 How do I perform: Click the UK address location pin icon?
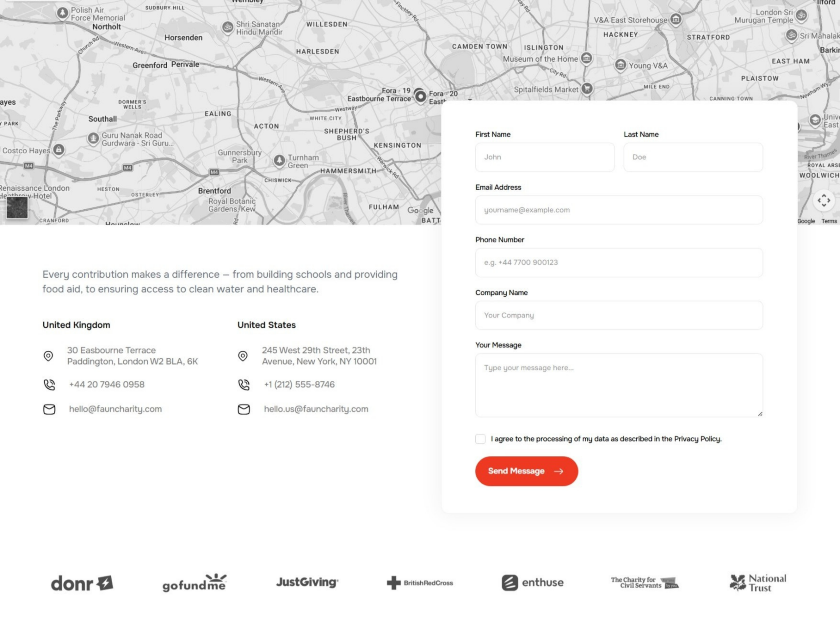tap(48, 356)
